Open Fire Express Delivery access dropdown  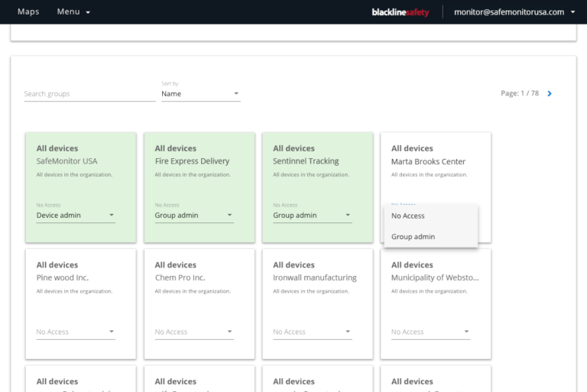pos(194,215)
